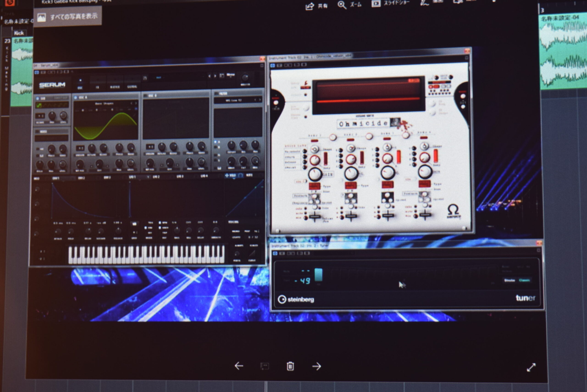Select Serum ENV 3 tab
This screenshot has width=587, height=392.
coord(107,178)
